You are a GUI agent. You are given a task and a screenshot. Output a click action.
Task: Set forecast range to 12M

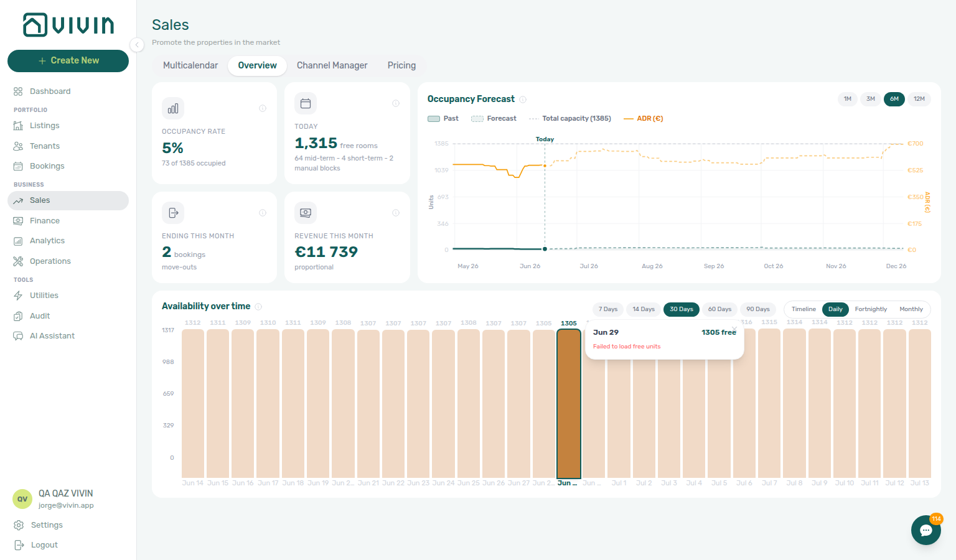click(919, 99)
